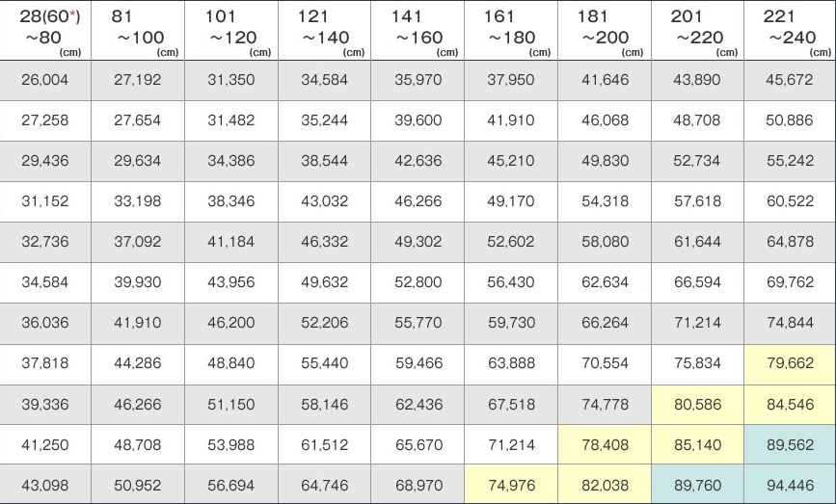The width and height of the screenshot is (836, 504).
Task: Select the teal cell with 89,760
Action: pyautogui.click(x=696, y=486)
